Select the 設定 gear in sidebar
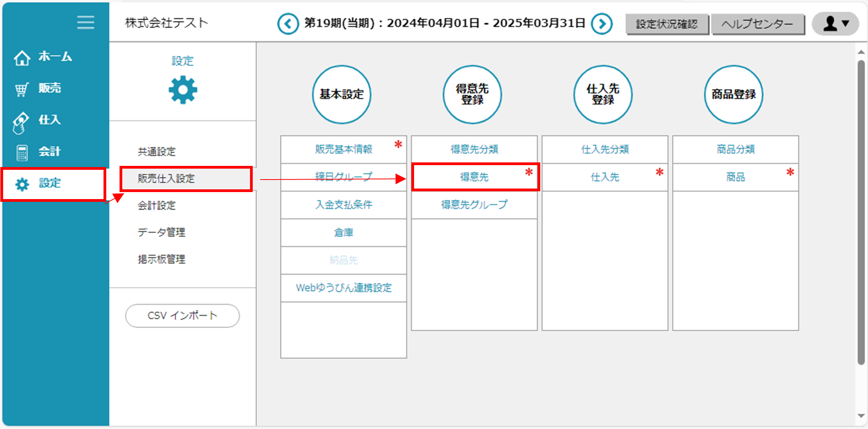 (x=22, y=184)
